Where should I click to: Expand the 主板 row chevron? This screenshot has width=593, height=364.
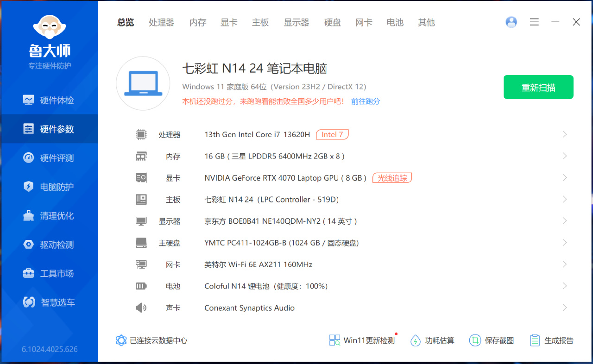pos(565,200)
